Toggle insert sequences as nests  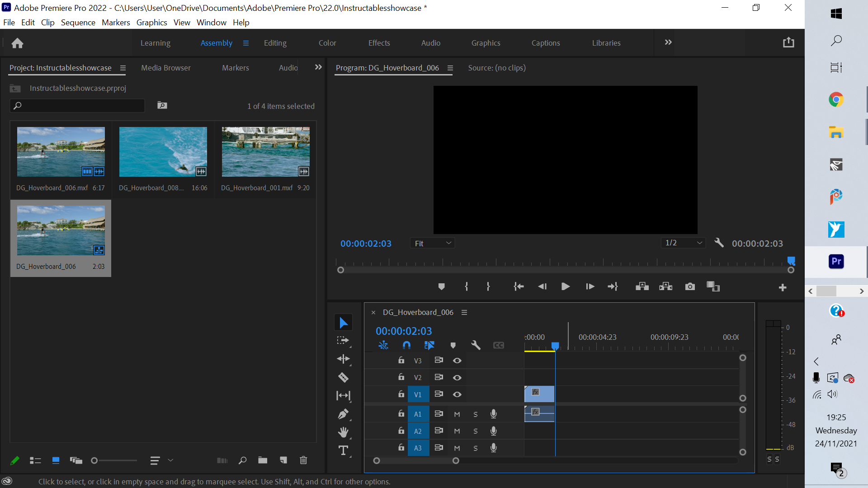click(383, 345)
